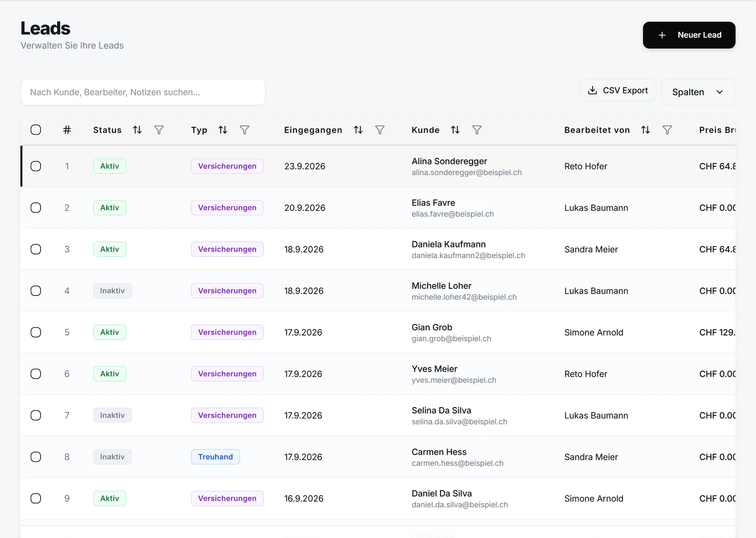Click the Kunde column header label
Viewport: 756px width, 538px height.
(x=426, y=130)
